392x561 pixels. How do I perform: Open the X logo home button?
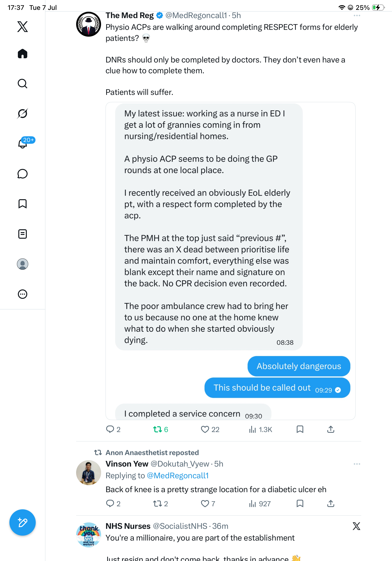tap(23, 27)
